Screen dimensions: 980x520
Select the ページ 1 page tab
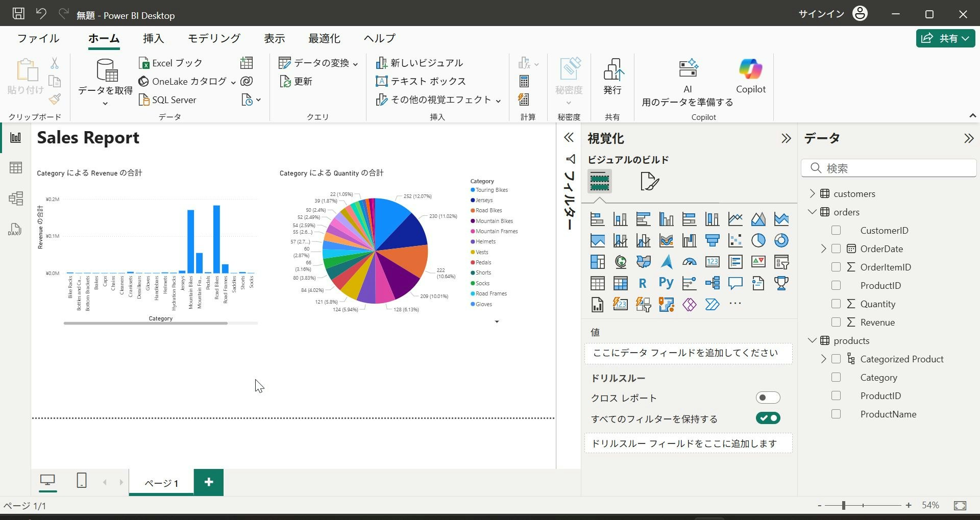click(x=161, y=483)
